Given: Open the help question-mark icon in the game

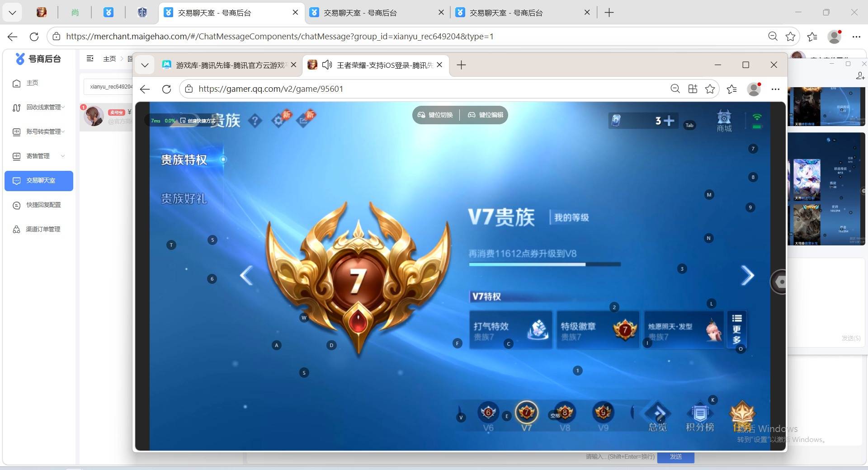Looking at the screenshot, I should coord(255,121).
